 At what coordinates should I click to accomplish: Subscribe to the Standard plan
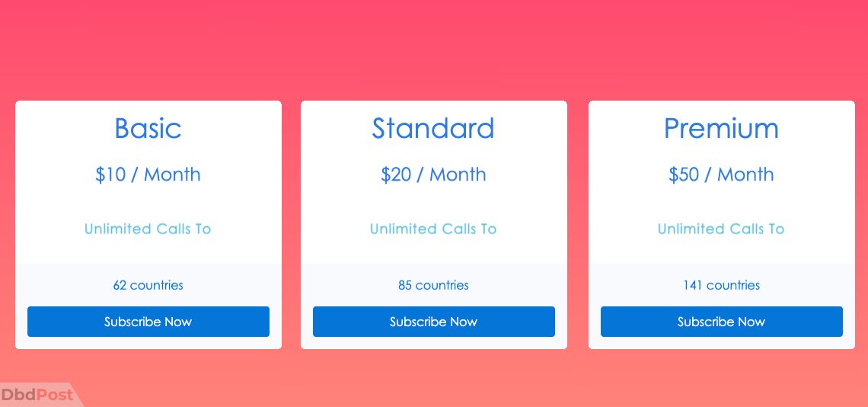pos(433,322)
